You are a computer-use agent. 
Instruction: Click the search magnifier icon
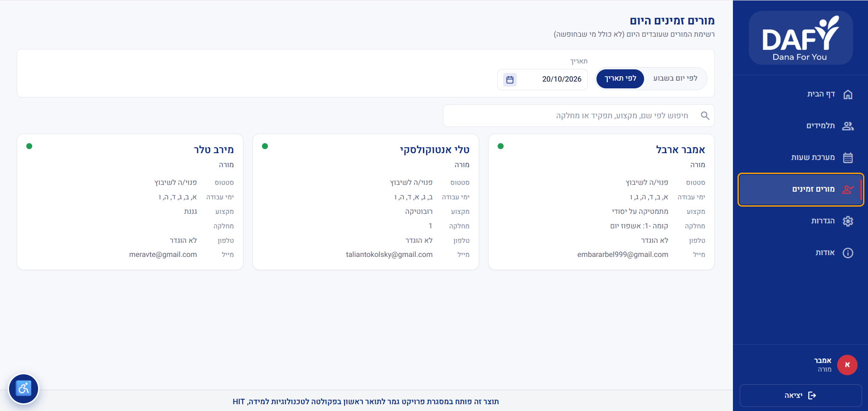pos(705,116)
